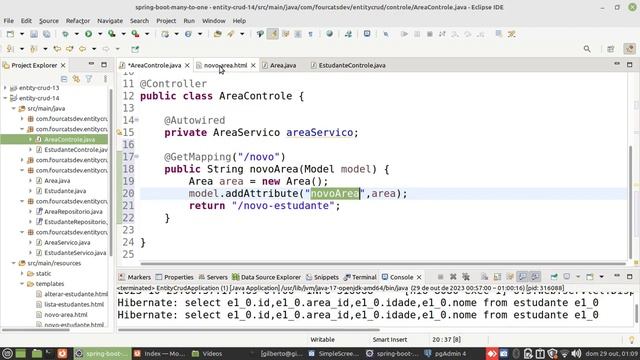Click the Collapse All icon in Project Explorer
The width and height of the screenshot is (640, 360).
pos(64,79)
